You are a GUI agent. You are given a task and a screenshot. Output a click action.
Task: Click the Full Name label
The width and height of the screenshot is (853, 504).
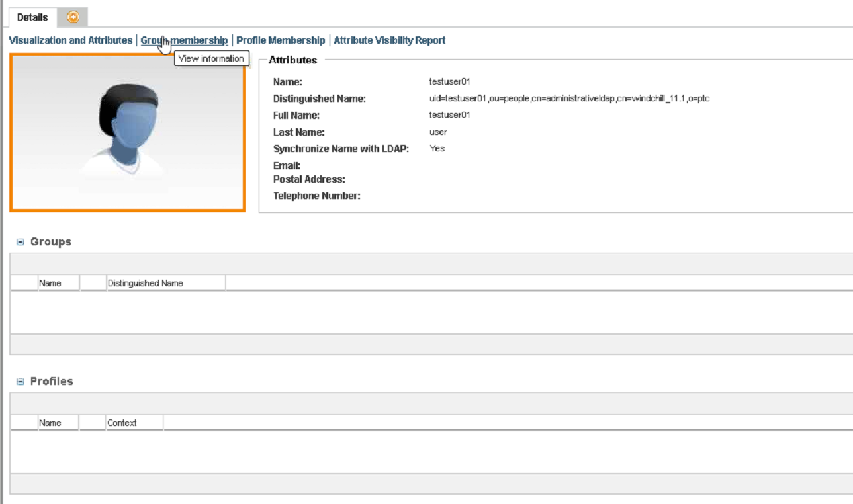coord(296,116)
